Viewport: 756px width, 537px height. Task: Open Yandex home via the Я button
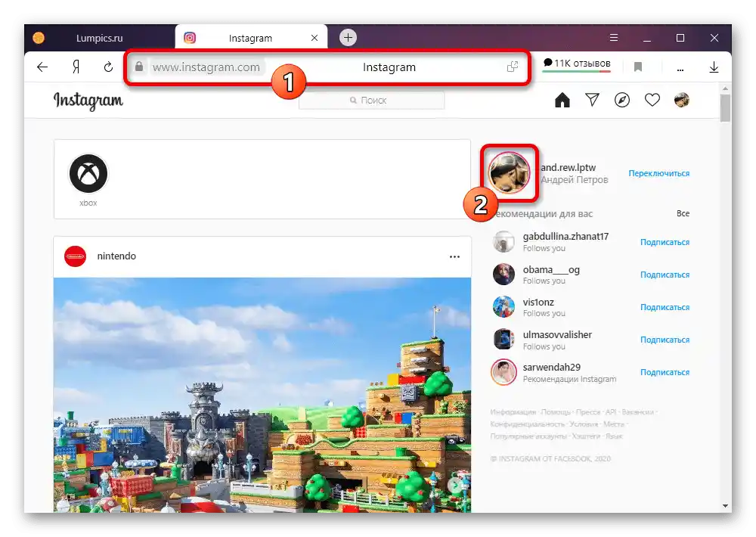76,67
